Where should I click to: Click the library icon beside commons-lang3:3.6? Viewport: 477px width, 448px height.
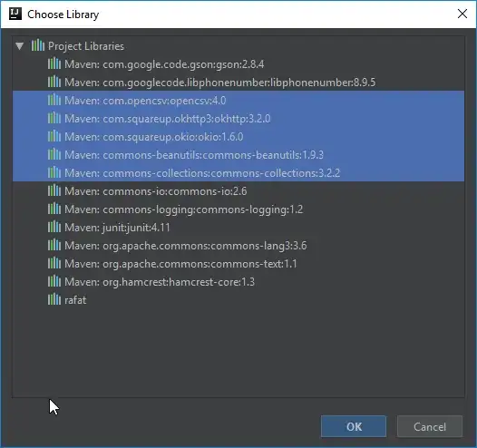click(54, 245)
